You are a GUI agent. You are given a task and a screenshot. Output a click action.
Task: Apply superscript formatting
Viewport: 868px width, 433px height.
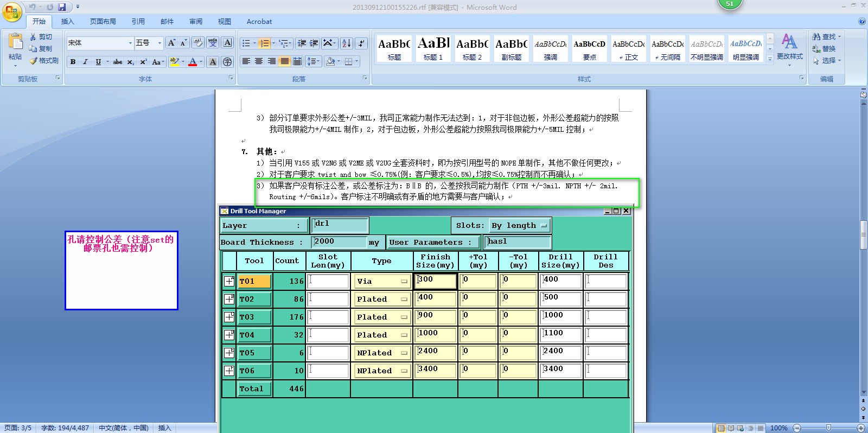[x=143, y=62]
